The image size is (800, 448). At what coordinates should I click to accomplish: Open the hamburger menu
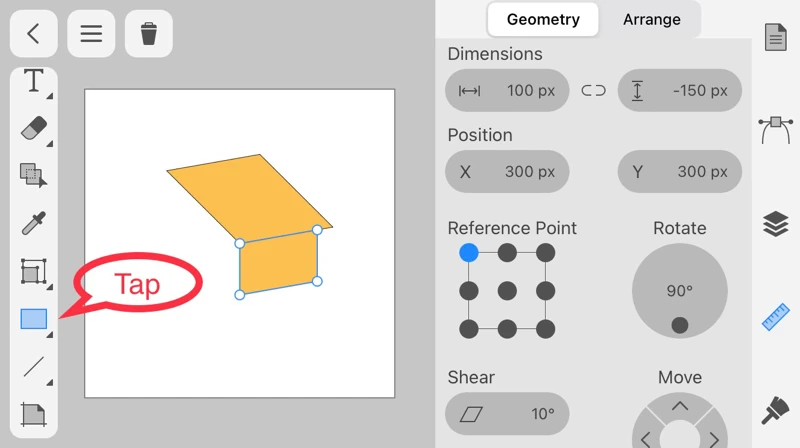[91, 34]
